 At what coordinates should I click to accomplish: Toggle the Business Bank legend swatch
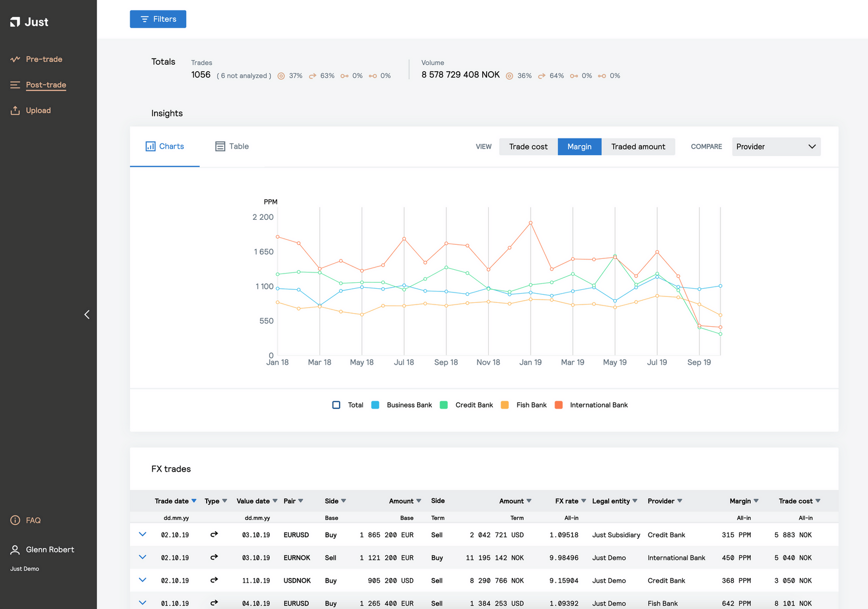[x=375, y=404]
